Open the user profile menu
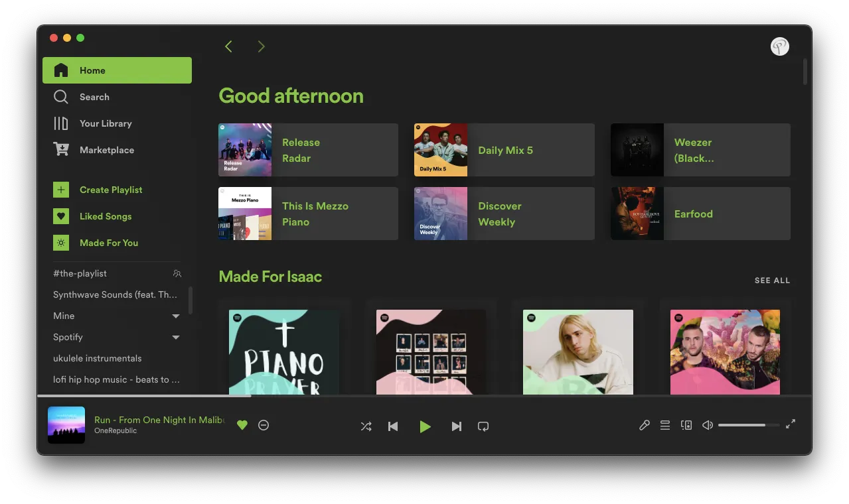 (x=779, y=46)
